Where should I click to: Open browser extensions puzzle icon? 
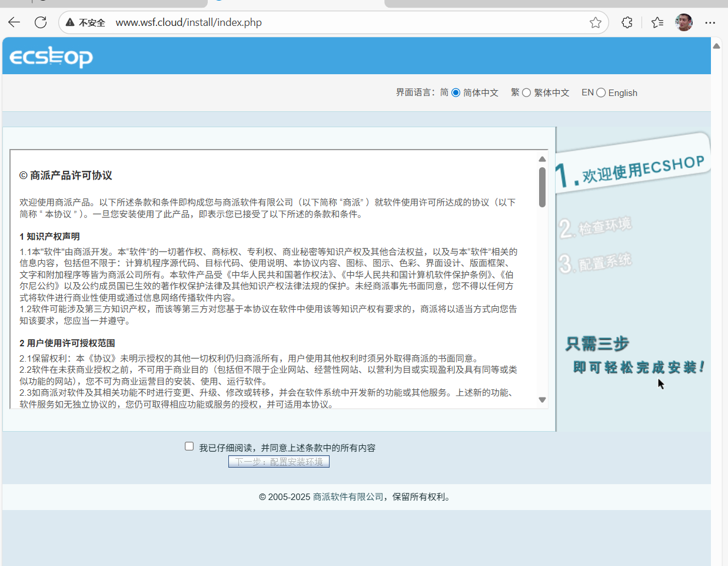[627, 22]
